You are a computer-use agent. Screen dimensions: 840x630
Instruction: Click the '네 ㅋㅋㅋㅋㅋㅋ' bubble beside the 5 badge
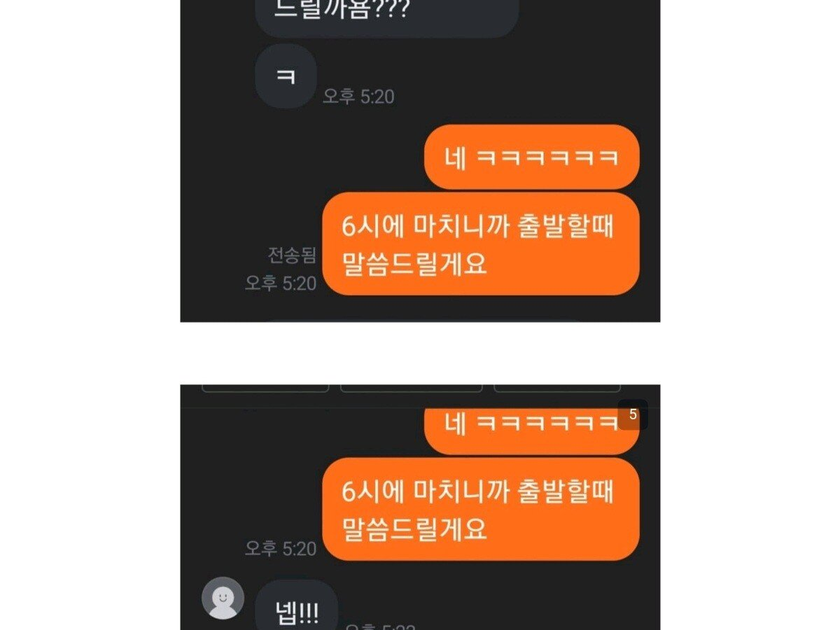(x=531, y=430)
